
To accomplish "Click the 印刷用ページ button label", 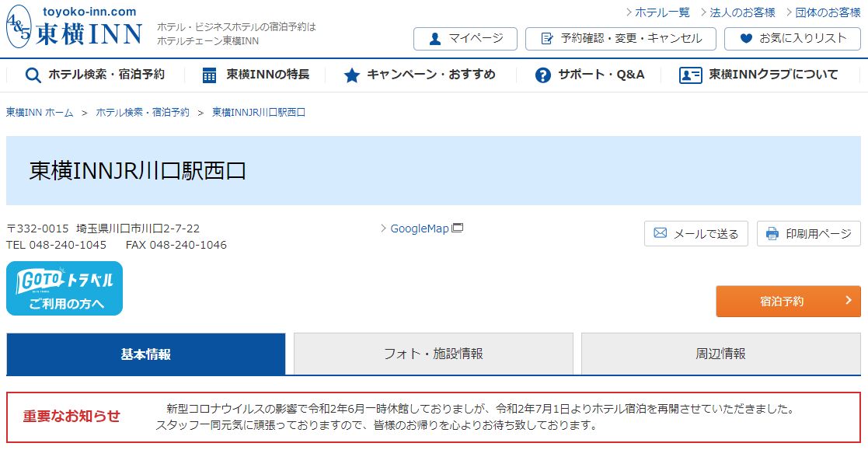I will pos(819,234).
